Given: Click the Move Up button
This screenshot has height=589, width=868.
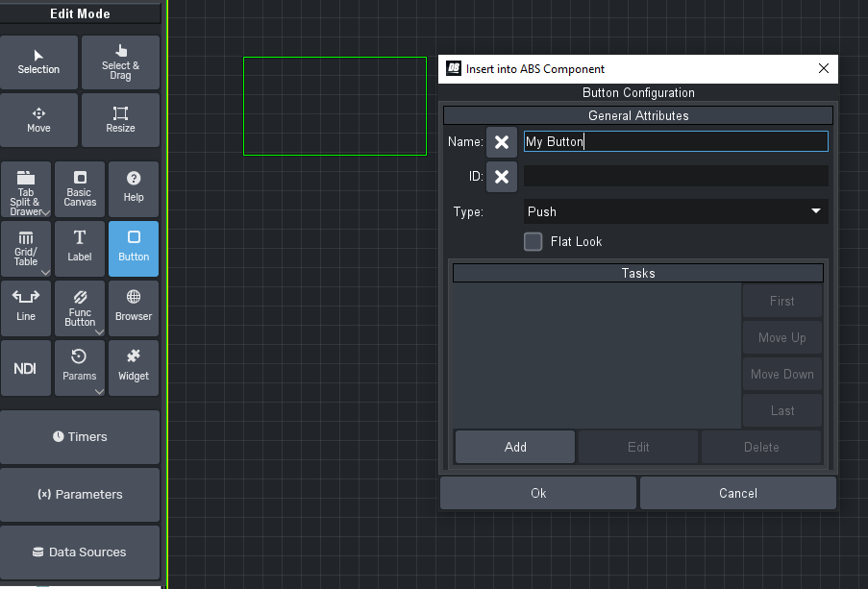Looking at the screenshot, I should tap(782, 337).
